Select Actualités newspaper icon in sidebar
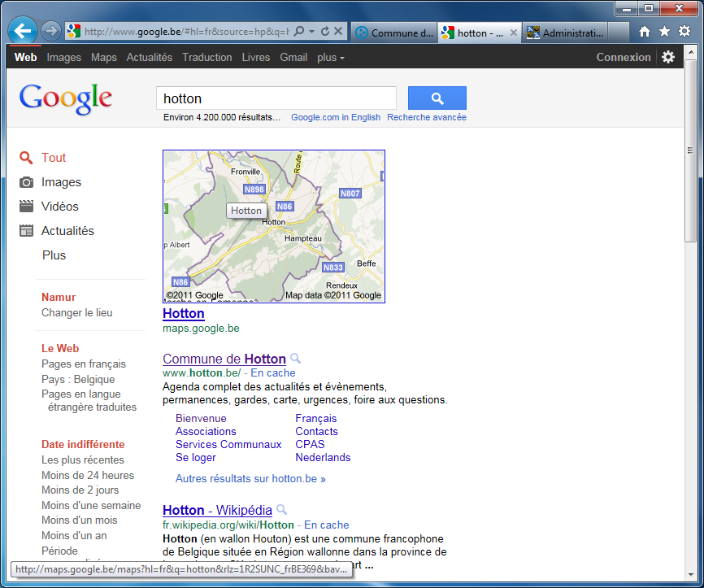704x588 pixels. (26, 230)
